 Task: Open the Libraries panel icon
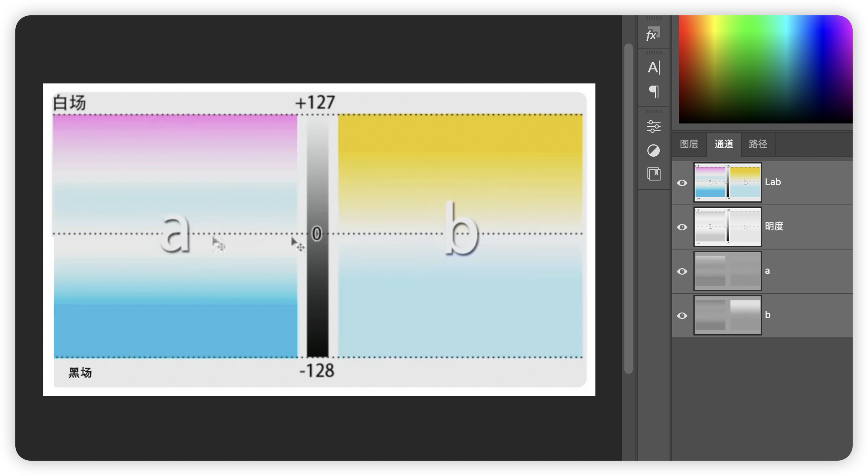coord(654,174)
